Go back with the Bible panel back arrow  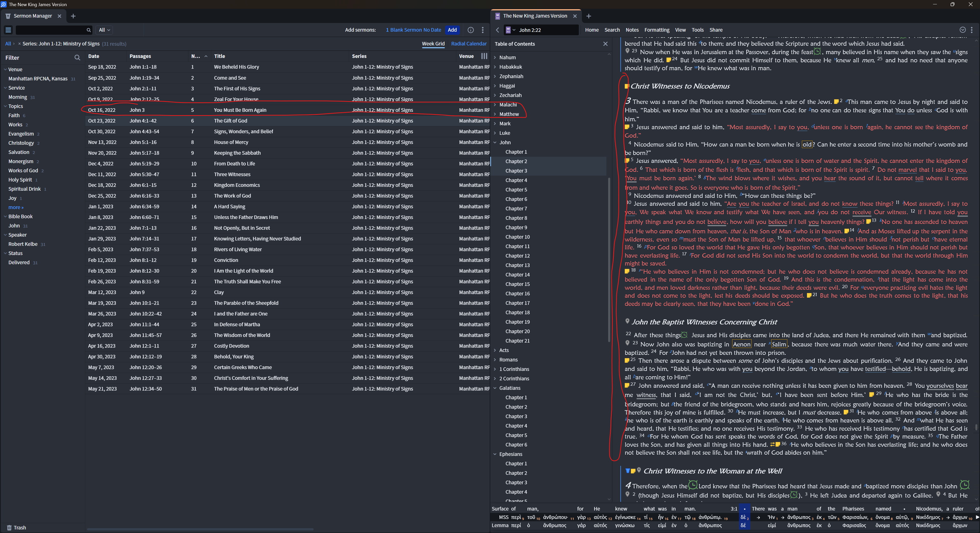[497, 30]
